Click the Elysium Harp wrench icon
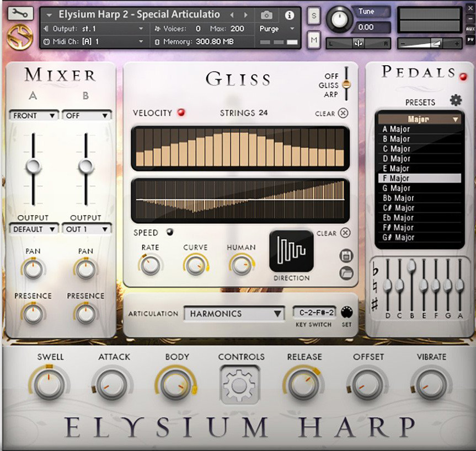 (x=20, y=12)
